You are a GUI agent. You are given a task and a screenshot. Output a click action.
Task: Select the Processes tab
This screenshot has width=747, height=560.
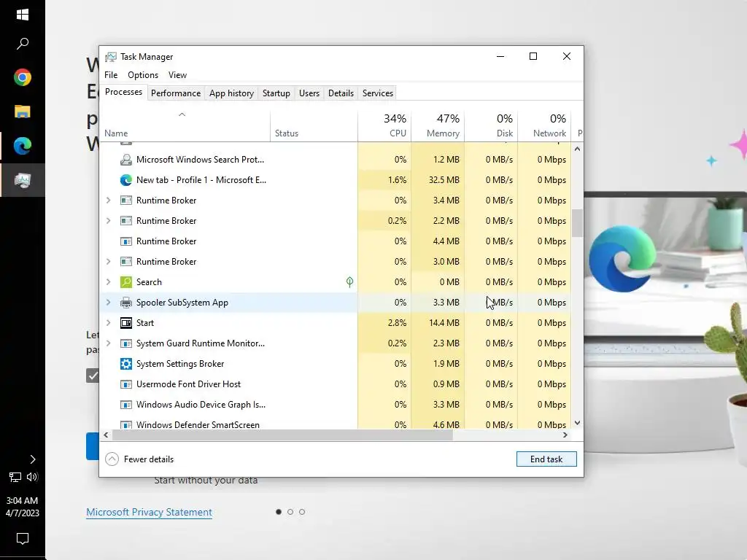point(123,92)
